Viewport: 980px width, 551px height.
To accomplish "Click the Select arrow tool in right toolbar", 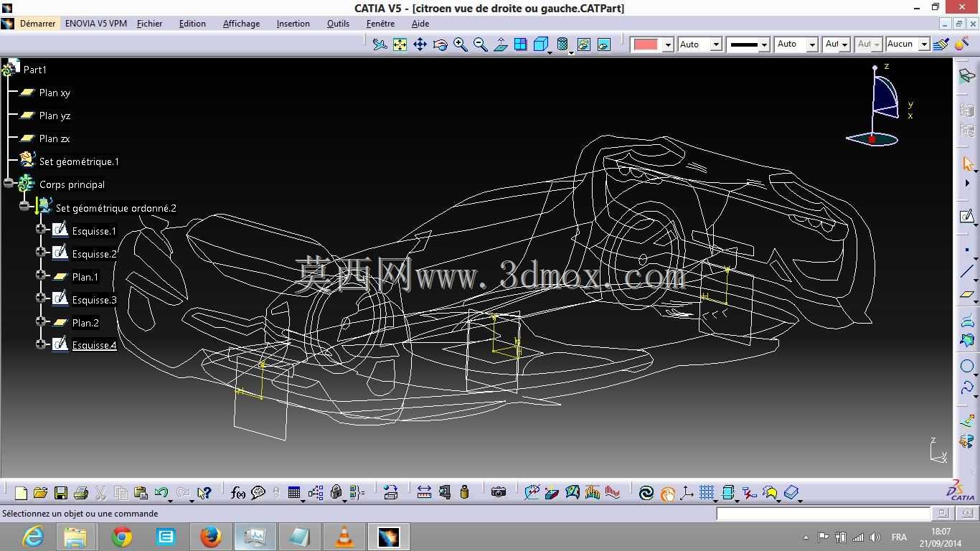I will 967,164.
